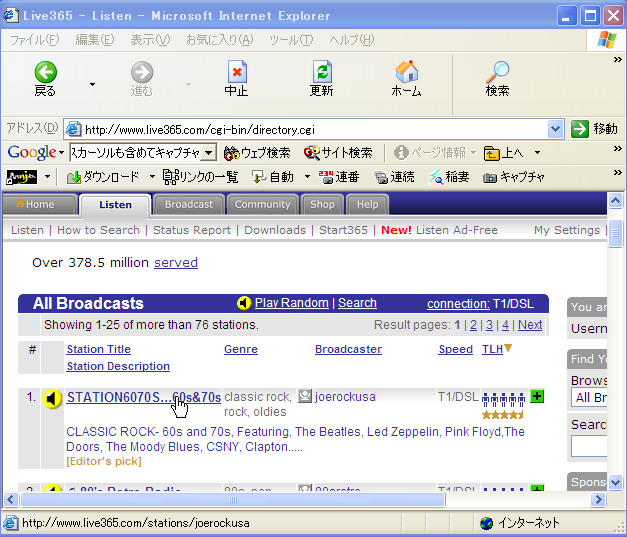The image size is (627, 537).
Task: Expand the 自動 dropdown arrow
Action: tap(307, 176)
